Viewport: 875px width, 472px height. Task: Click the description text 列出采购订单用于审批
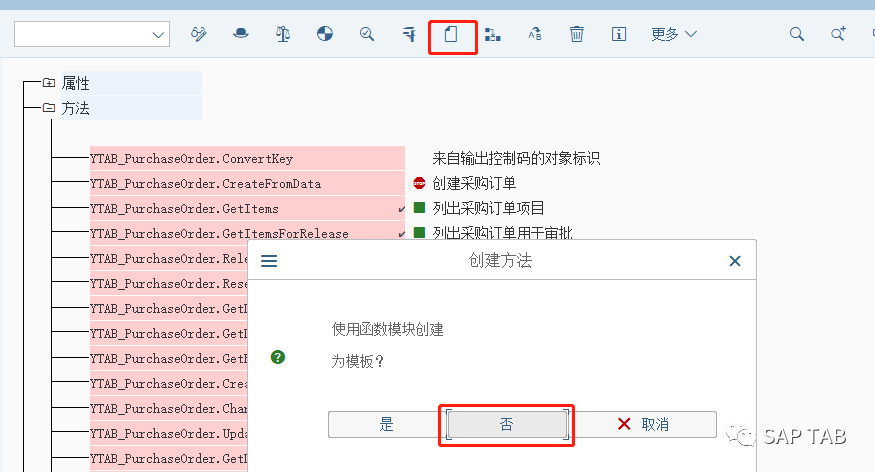(502, 232)
